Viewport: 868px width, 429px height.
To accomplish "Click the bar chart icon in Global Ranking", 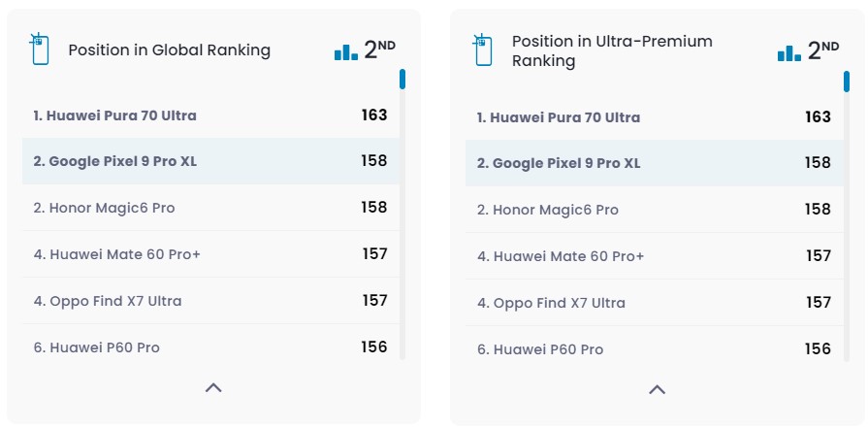I will 346,51.
